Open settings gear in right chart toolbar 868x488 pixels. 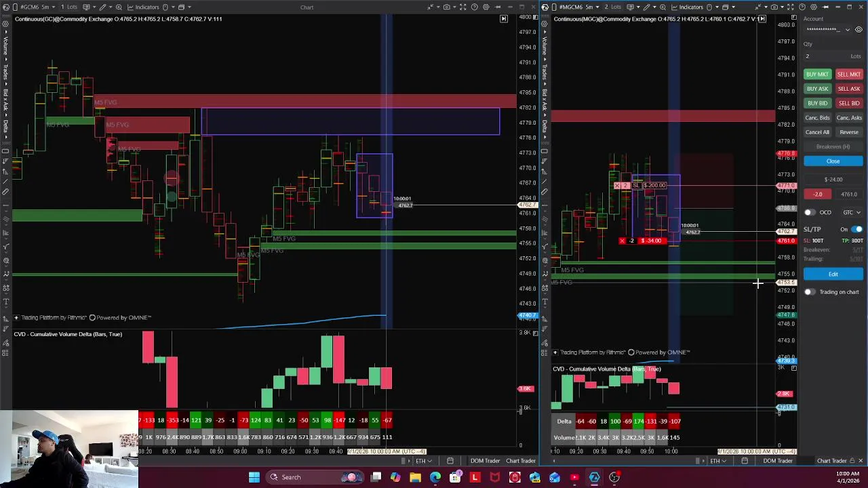click(x=814, y=7)
